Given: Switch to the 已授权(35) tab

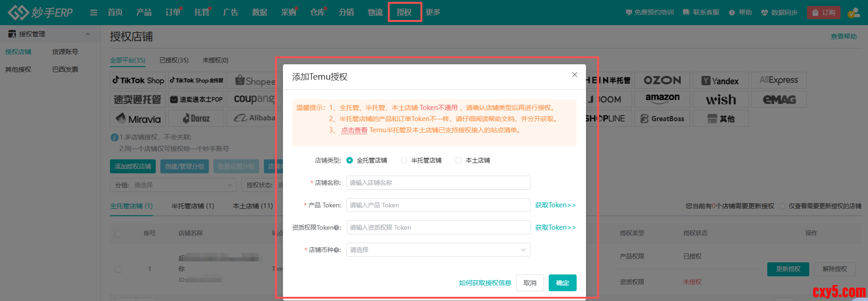Looking at the screenshot, I should [174, 60].
